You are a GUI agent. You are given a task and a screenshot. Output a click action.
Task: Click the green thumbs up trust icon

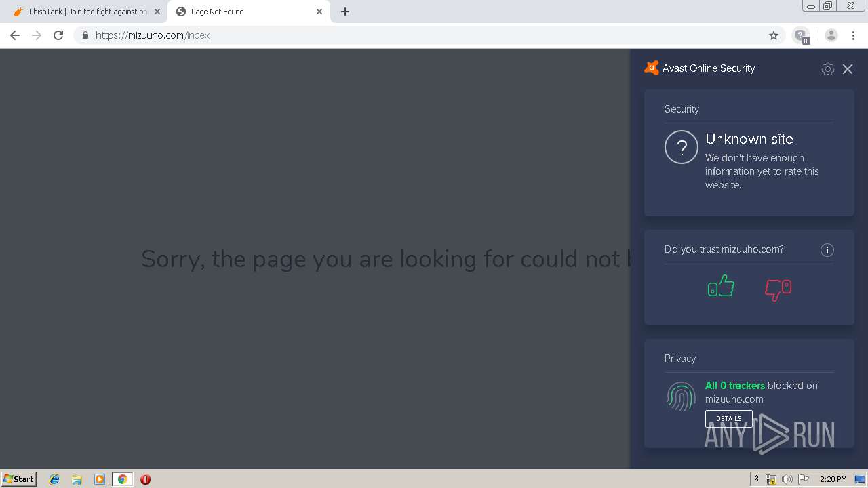click(721, 286)
